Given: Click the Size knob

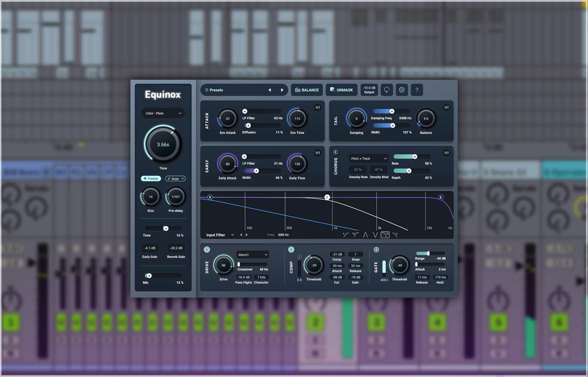Looking at the screenshot, I should click(151, 197).
